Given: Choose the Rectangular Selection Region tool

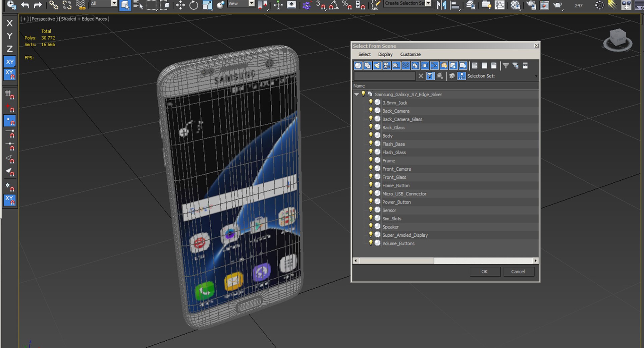Looking at the screenshot, I should pos(152,5).
